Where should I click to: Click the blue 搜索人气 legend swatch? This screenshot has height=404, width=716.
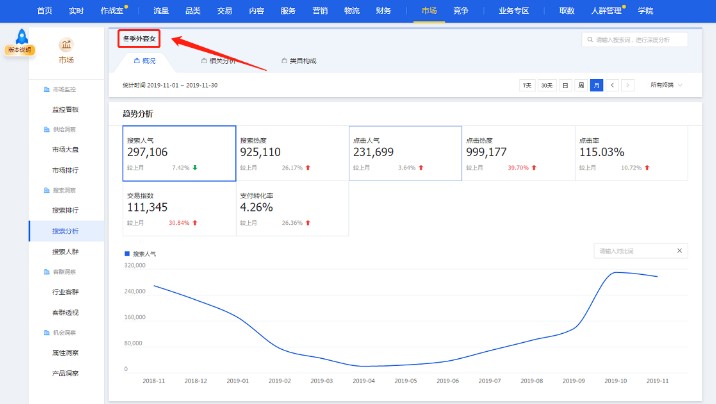[x=127, y=255]
